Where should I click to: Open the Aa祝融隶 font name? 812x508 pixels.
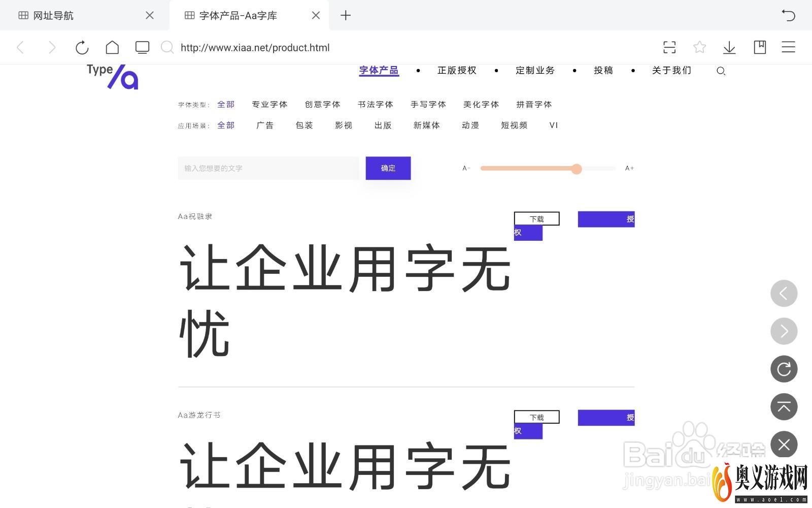[x=195, y=216]
